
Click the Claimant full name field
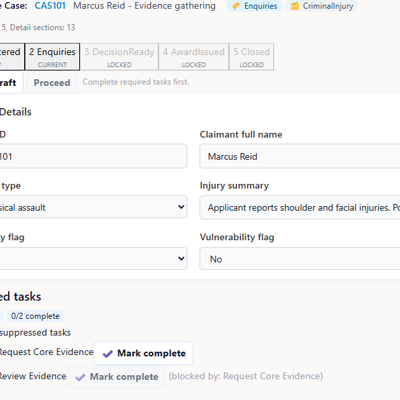(300, 156)
